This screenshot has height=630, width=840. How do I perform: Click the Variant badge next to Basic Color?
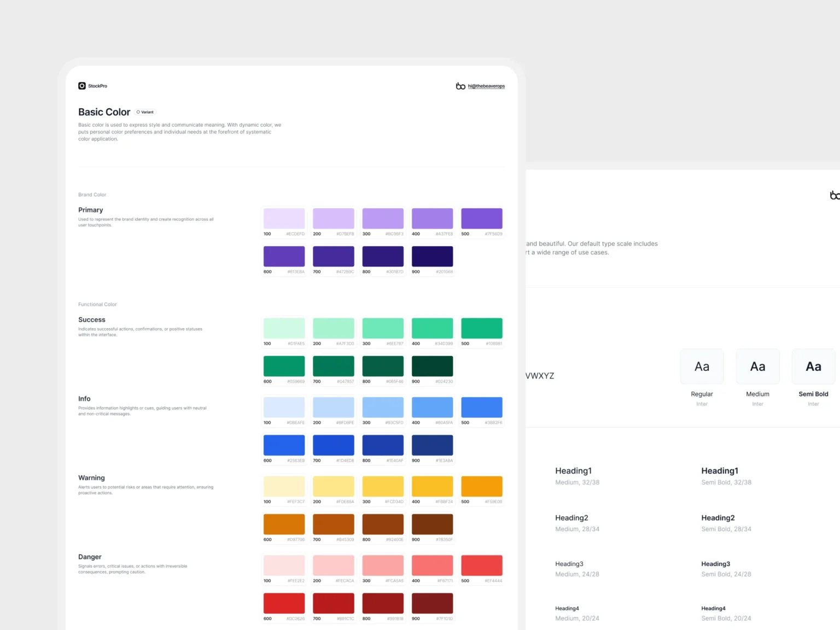coord(145,112)
